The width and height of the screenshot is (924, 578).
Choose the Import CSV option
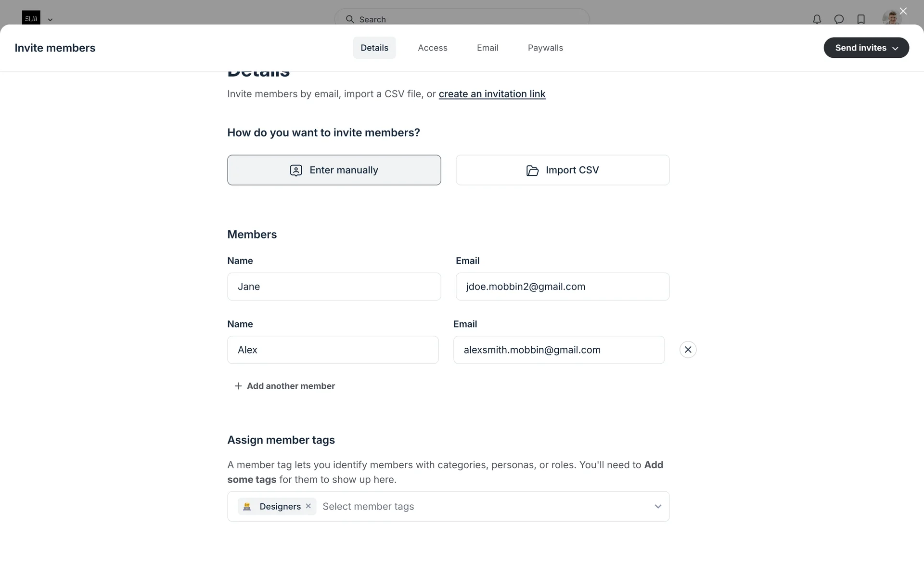[x=562, y=170]
